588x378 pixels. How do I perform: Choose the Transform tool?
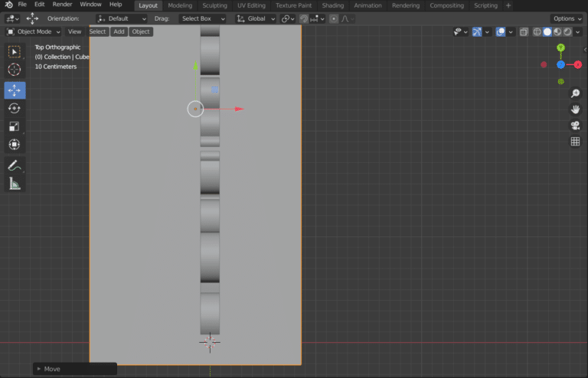click(x=15, y=145)
